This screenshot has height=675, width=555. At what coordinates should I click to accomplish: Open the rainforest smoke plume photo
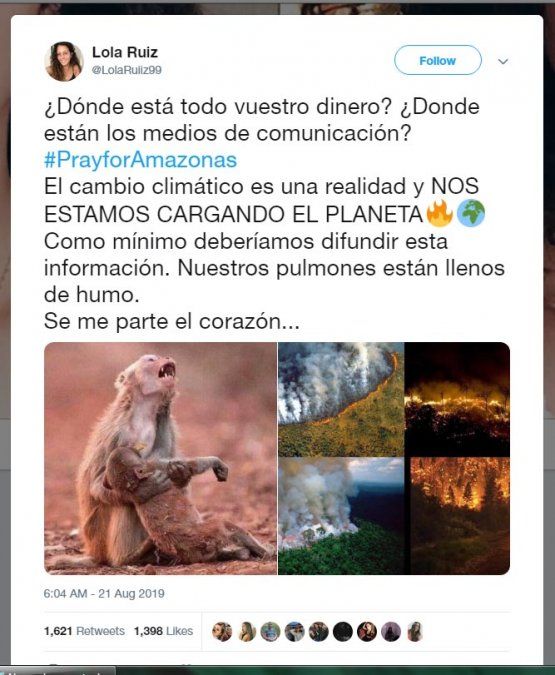(x=341, y=516)
